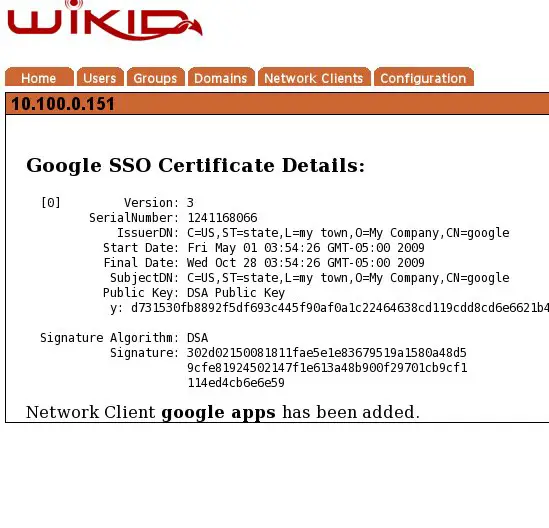This screenshot has height=528, width=549.
Task: Click the DSA Public Key text
Action: (x=236, y=293)
